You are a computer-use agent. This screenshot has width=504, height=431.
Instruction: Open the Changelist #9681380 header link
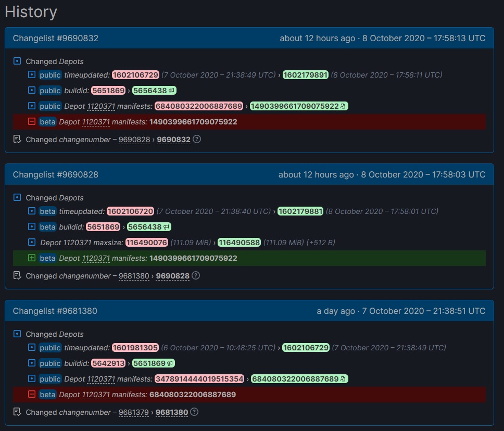pos(55,311)
